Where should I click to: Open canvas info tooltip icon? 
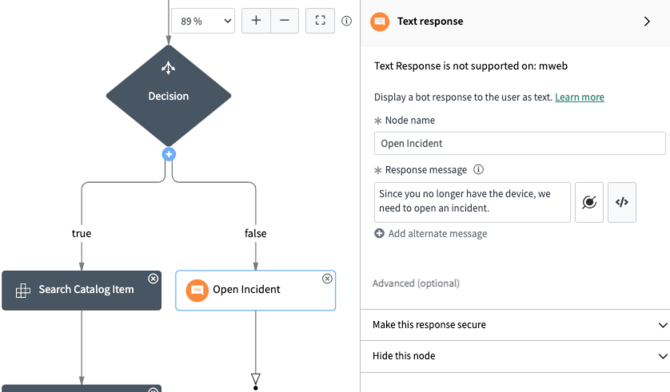[347, 21]
